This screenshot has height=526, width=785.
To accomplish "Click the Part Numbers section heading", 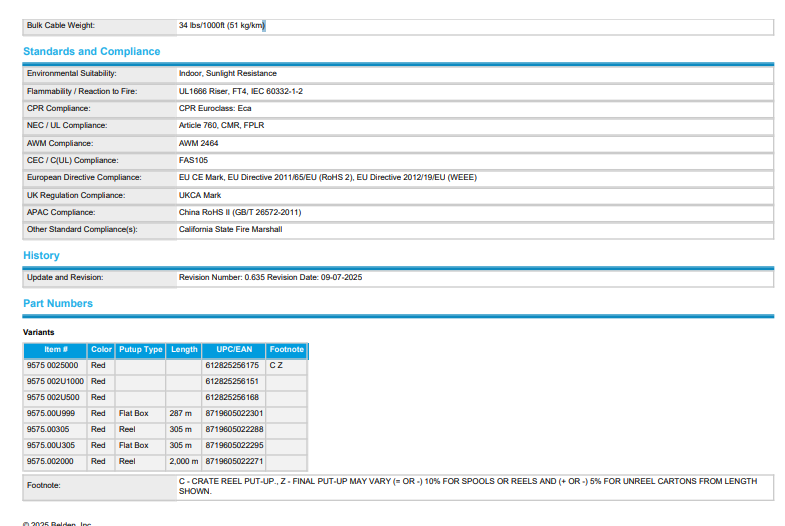I will coord(58,304).
